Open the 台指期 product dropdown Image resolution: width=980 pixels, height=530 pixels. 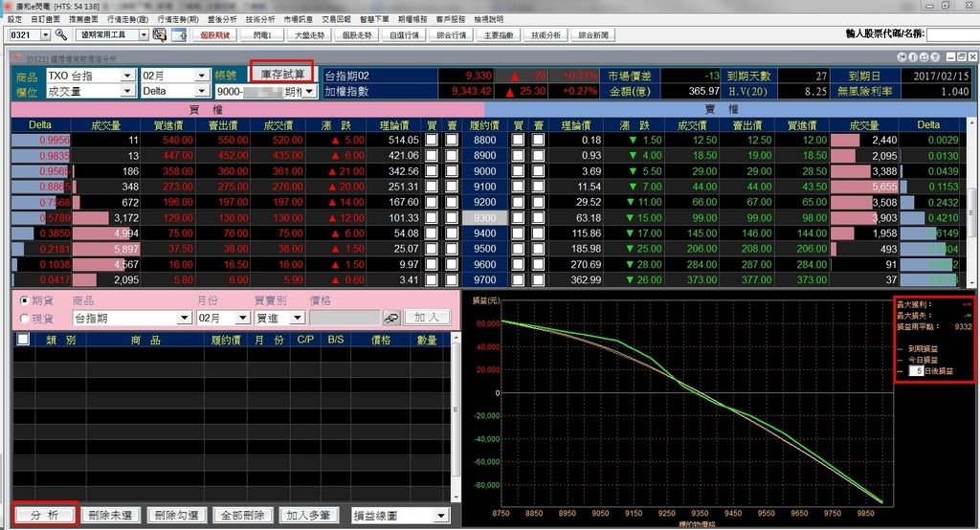[x=184, y=319]
